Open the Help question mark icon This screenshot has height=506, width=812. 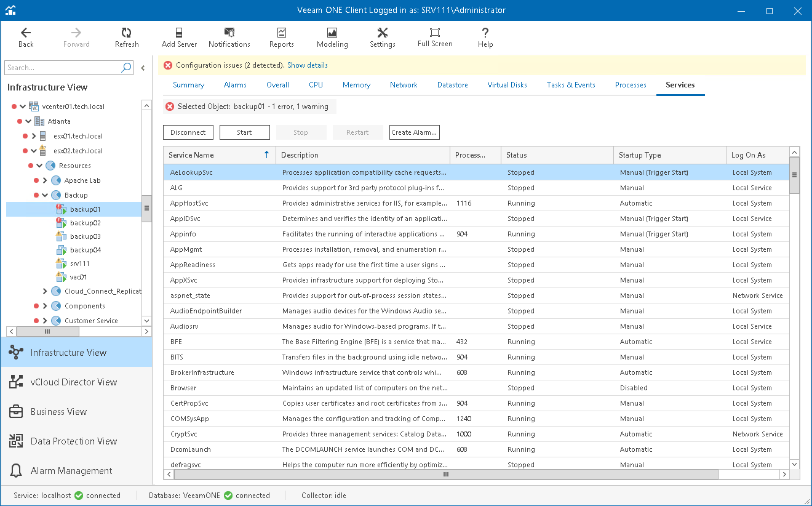pyautogui.click(x=485, y=38)
